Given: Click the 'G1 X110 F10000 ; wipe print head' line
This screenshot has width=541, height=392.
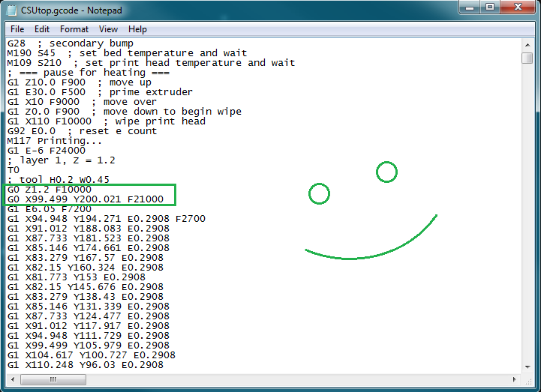Looking at the screenshot, I should pyautogui.click(x=107, y=121).
